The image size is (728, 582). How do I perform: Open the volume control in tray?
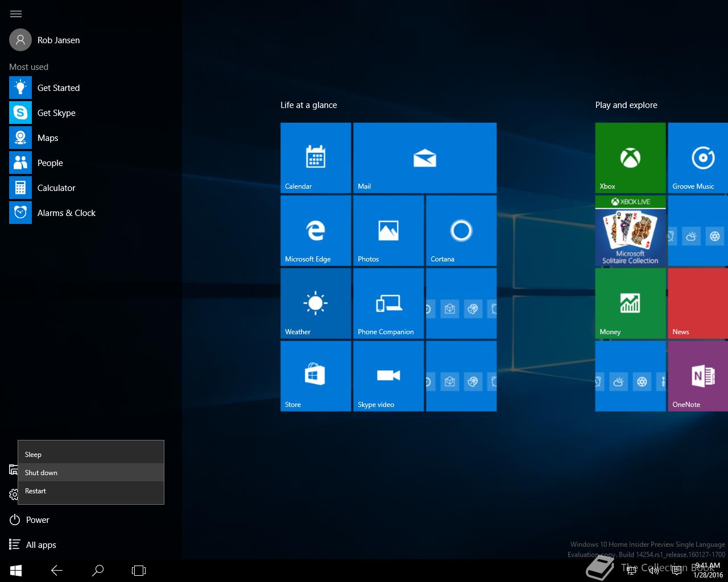pos(654,571)
